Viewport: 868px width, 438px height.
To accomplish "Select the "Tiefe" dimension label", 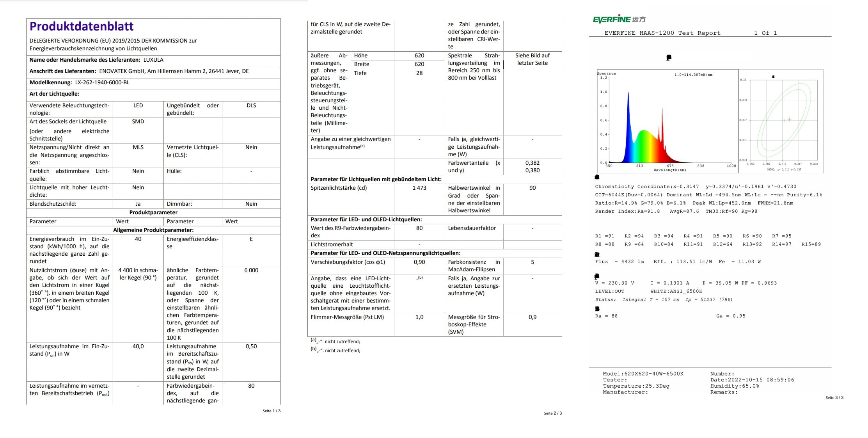I will (x=360, y=73).
